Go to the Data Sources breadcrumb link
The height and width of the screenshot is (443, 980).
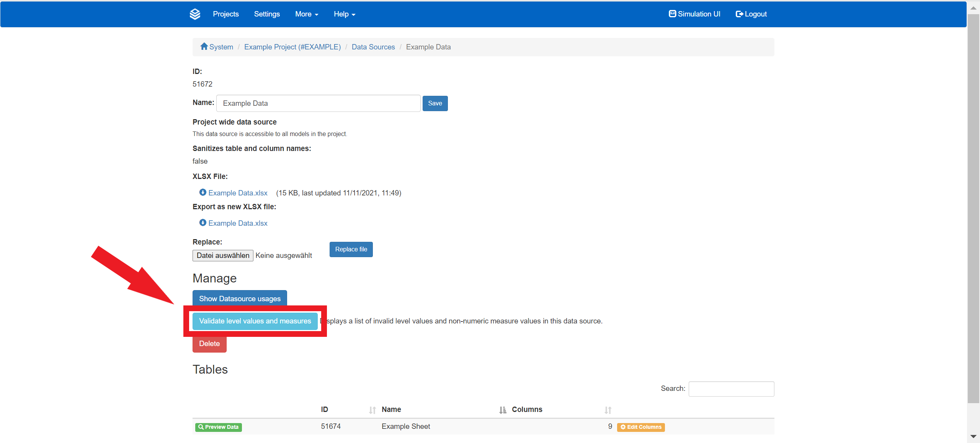pyautogui.click(x=373, y=47)
